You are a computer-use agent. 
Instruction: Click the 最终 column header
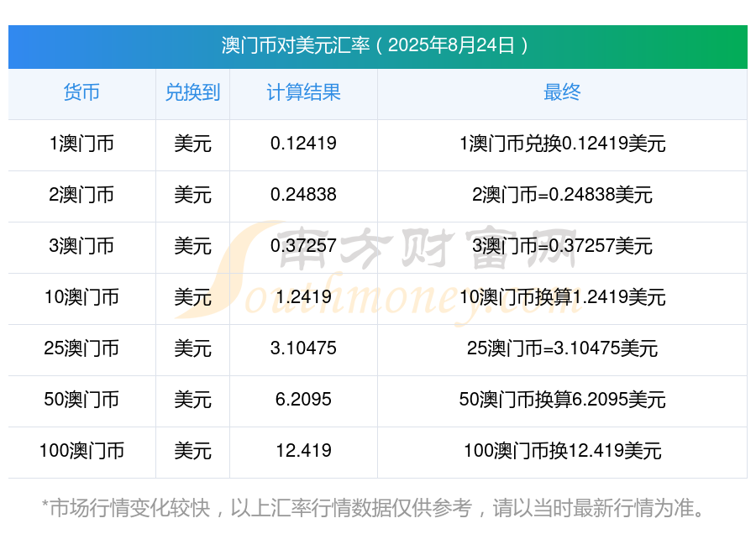[562, 92]
